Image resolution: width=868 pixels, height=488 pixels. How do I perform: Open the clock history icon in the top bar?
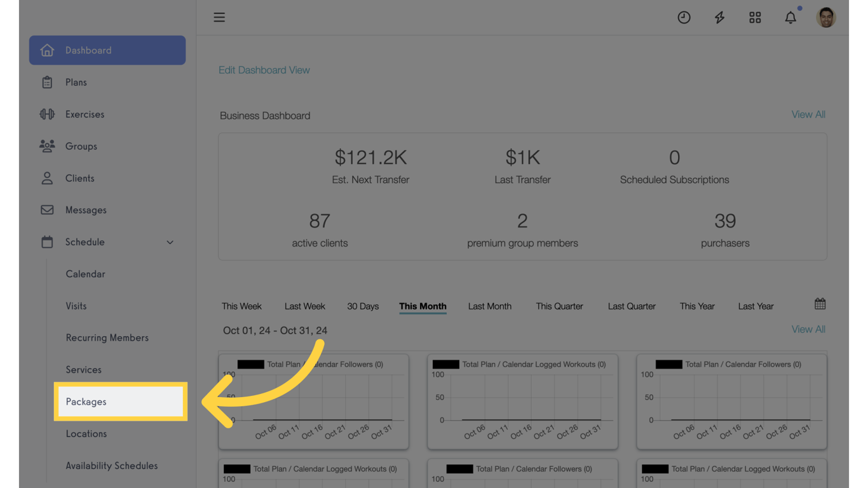tap(684, 18)
